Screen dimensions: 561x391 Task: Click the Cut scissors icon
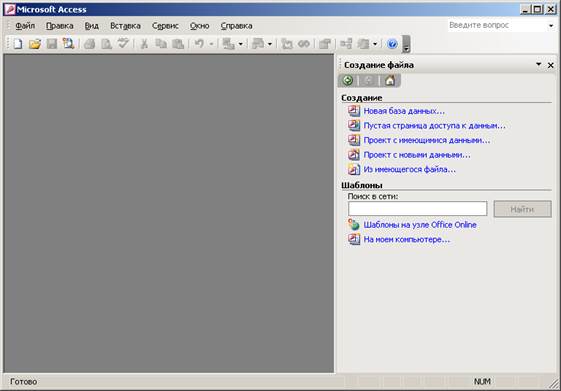pos(144,44)
